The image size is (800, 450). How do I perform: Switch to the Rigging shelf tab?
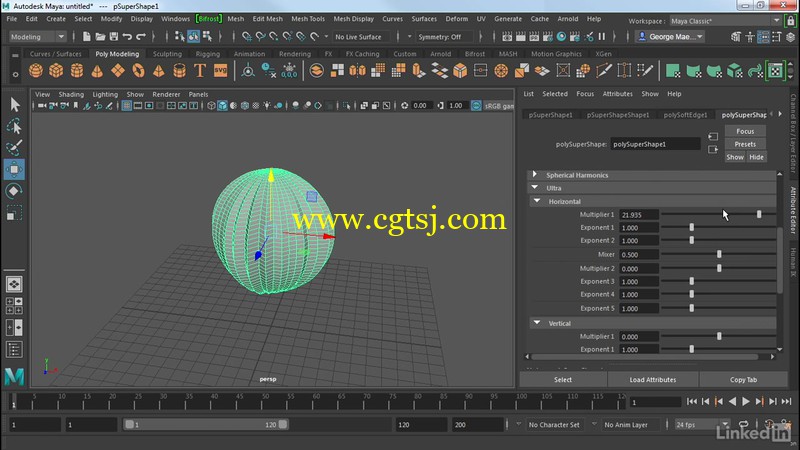[x=208, y=54]
